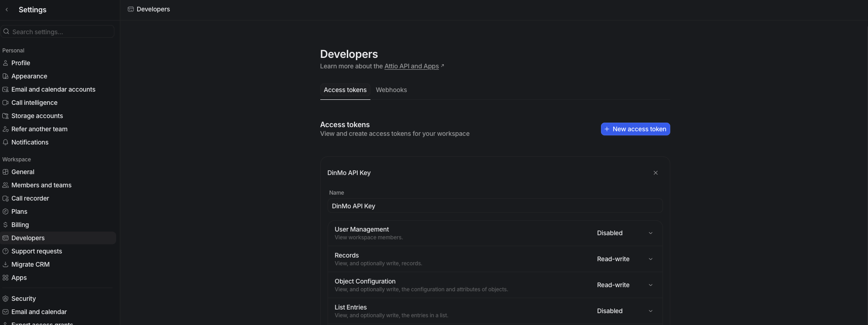Click the token Name input field
This screenshot has height=325, width=868.
pos(495,206)
